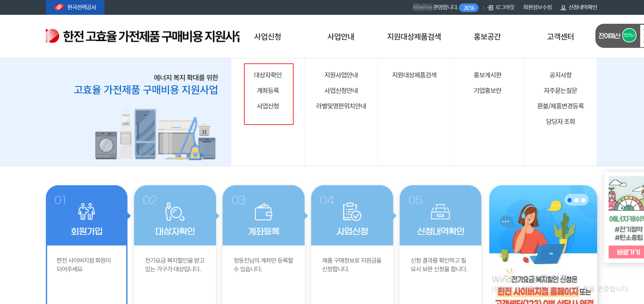Click the 대상자확인 step card title
Viewport: 644px width, 304px height.
tap(175, 231)
